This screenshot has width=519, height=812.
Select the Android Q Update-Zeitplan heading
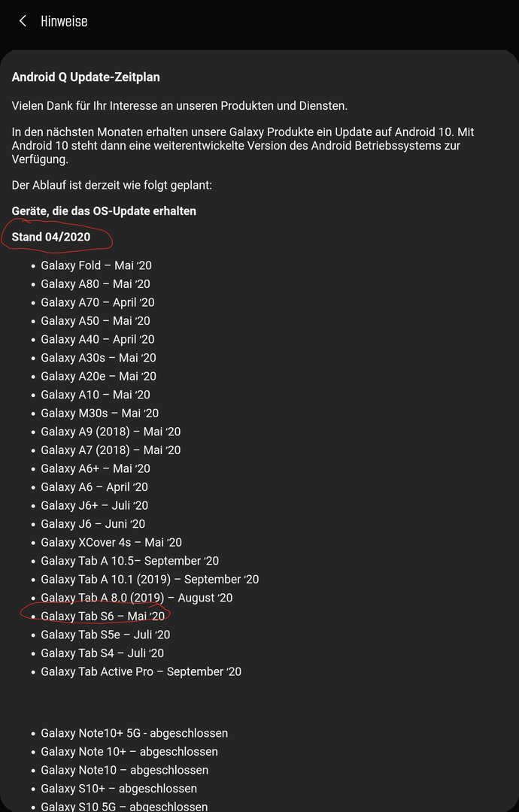coord(86,77)
